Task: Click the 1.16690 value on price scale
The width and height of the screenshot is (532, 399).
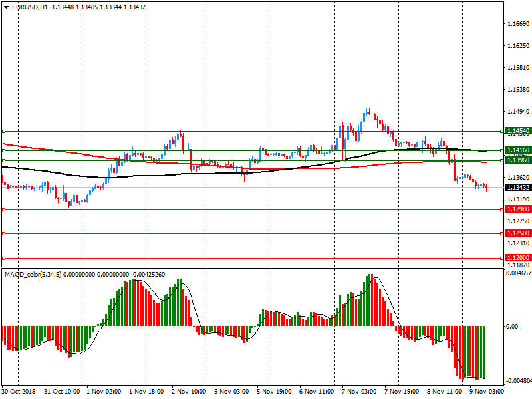Action: (517, 24)
